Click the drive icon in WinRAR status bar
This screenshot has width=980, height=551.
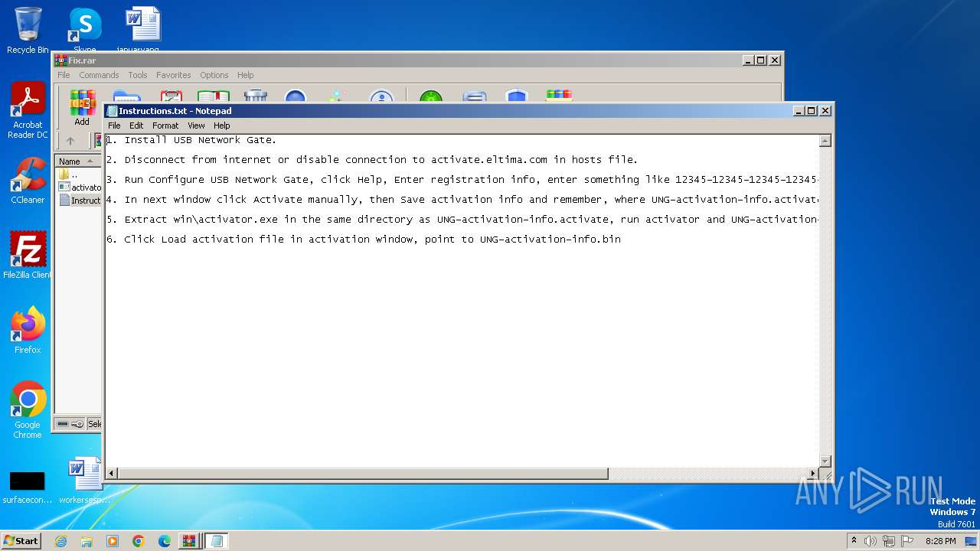tap(63, 424)
